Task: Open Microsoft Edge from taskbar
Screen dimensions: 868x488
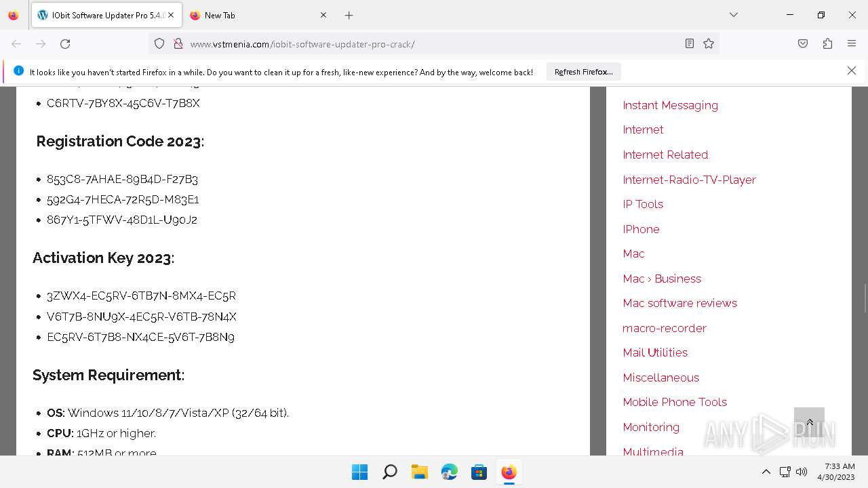Action: [x=449, y=472]
